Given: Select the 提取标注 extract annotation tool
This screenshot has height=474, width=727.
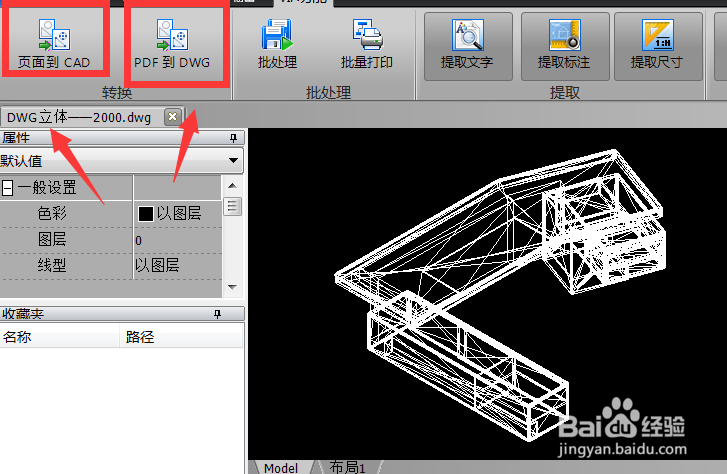Looking at the screenshot, I should click(565, 46).
